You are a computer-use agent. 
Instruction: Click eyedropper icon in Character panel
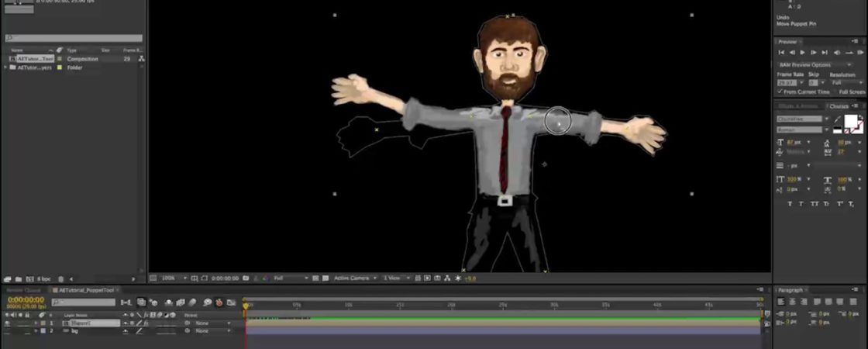[838, 119]
